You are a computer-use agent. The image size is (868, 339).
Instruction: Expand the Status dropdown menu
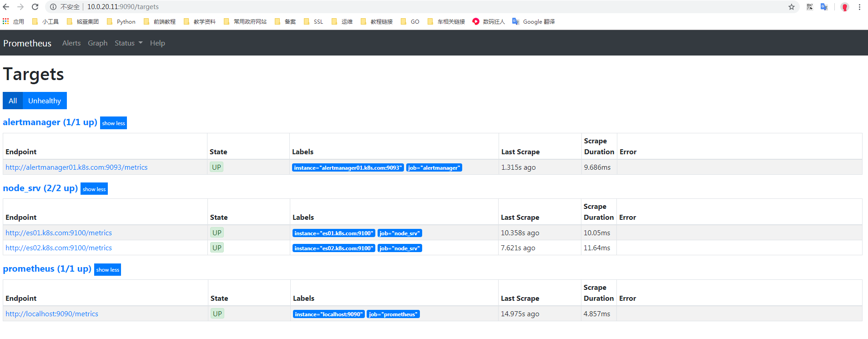129,43
